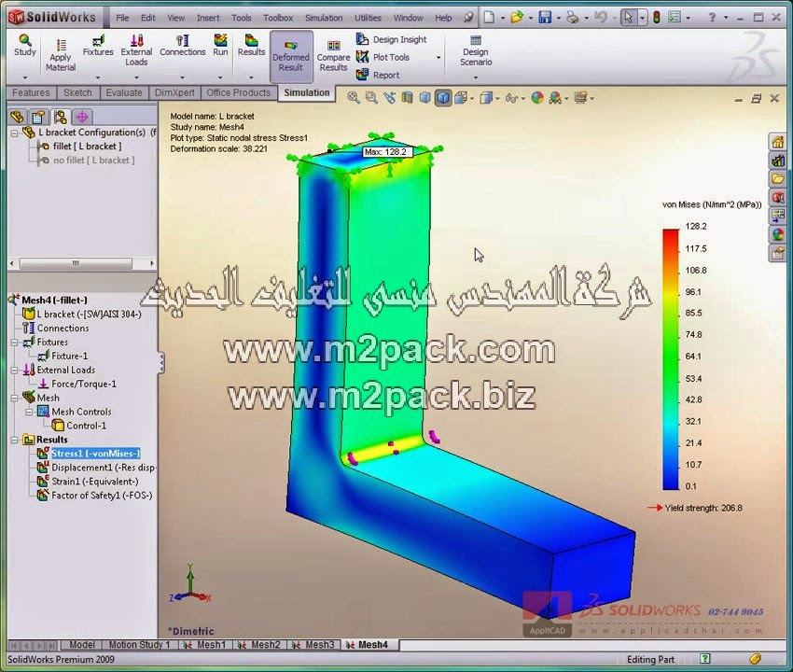Open the Insert menu

pos(208,18)
